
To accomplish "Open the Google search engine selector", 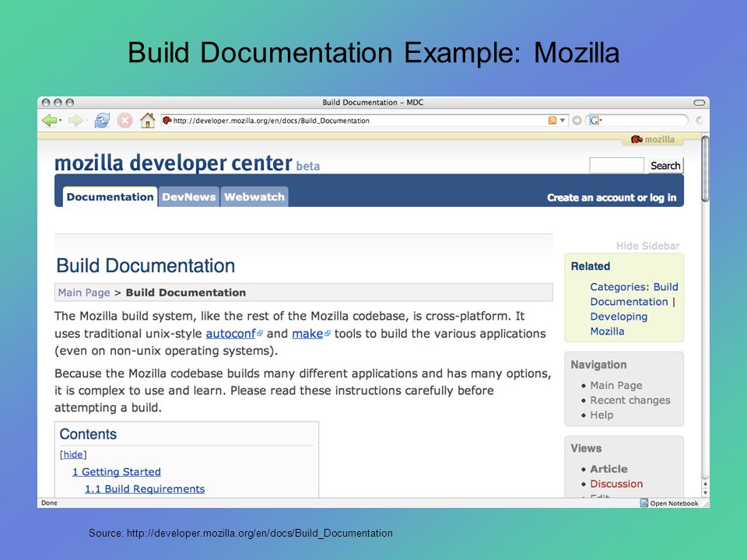I will tap(595, 121).
